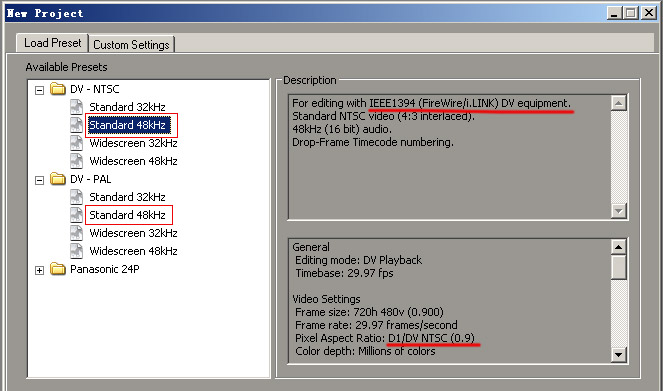Click the 'Timebase: 29.97 fps' text
This screenshot has height=391, width=663.
(344, 273)
